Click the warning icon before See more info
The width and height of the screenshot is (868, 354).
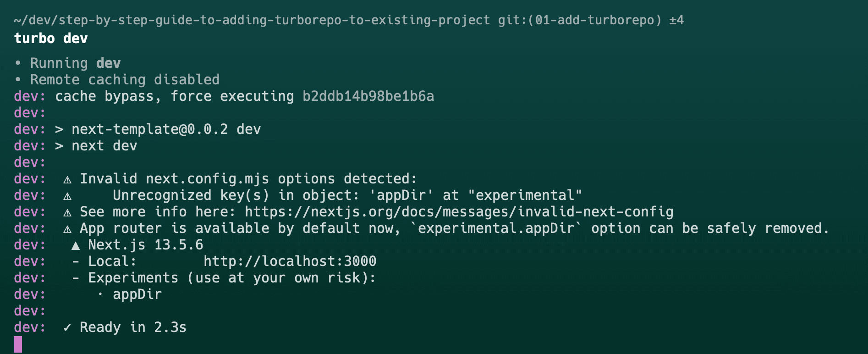[67, 213]
